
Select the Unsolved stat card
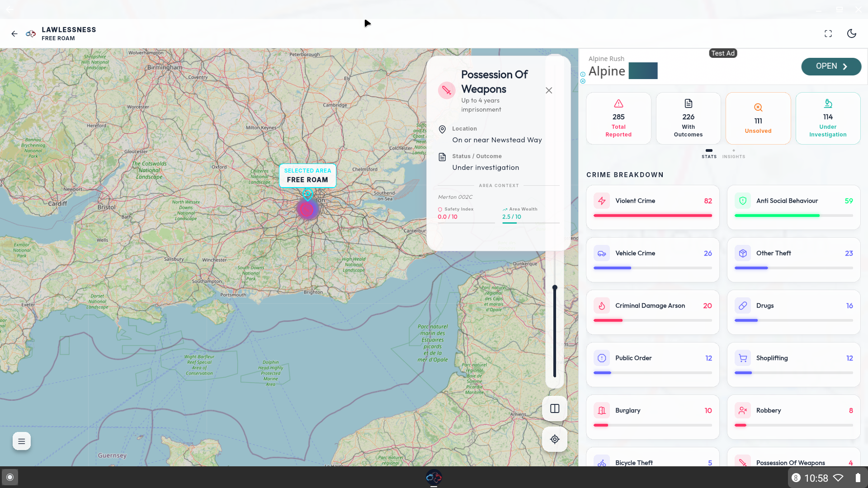(x=758, y=118)
